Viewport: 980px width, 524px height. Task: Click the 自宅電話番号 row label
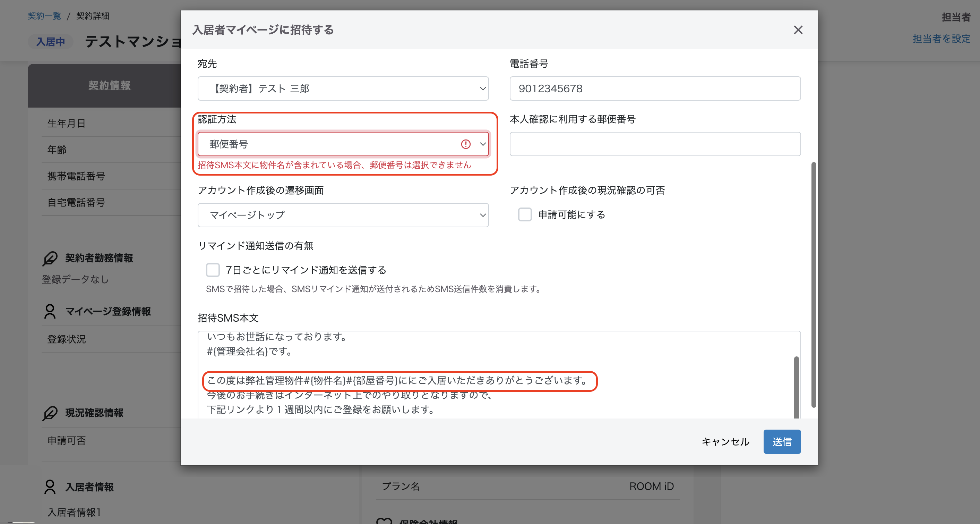tap(76, 202)
